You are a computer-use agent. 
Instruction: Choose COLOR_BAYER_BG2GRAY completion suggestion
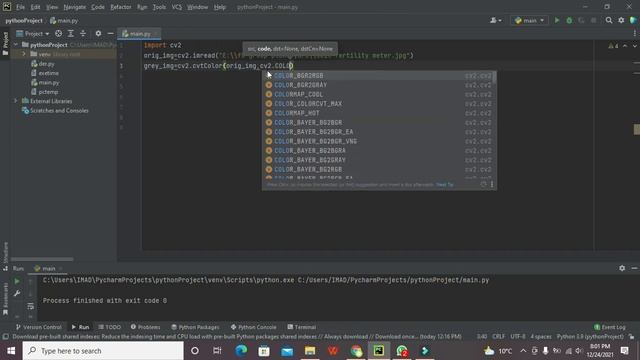(x=379, y=160)
